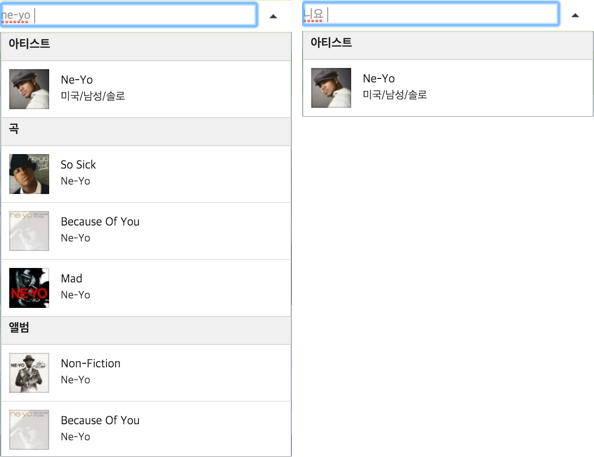The image size is (594, 457).
Task: Select Because Of You under 곡 section
Action: coord(146,231)
